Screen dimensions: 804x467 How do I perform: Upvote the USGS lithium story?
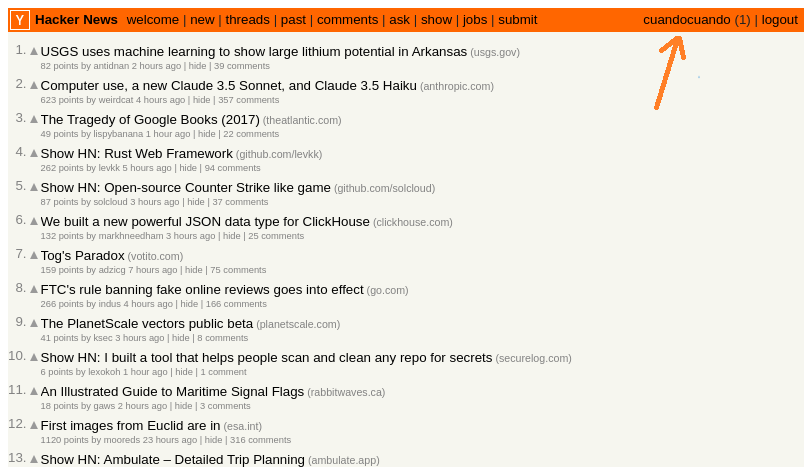tap(34, 51)
